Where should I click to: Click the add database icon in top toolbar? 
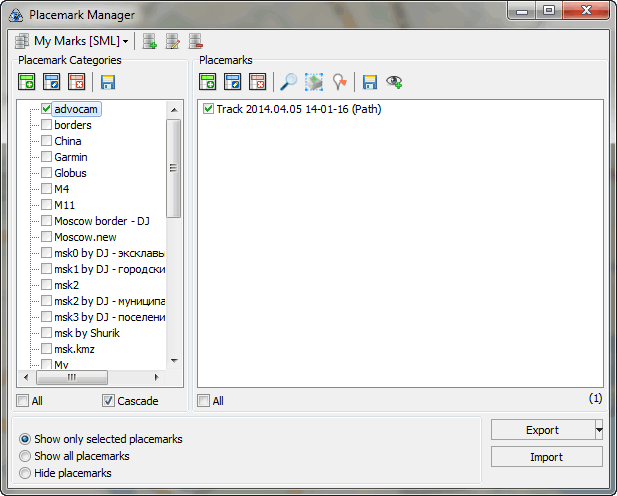point(149,41)
